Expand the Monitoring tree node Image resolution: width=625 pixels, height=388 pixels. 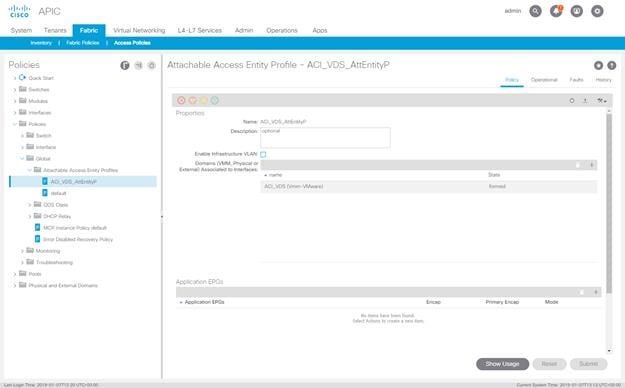(x=22, y=251)
